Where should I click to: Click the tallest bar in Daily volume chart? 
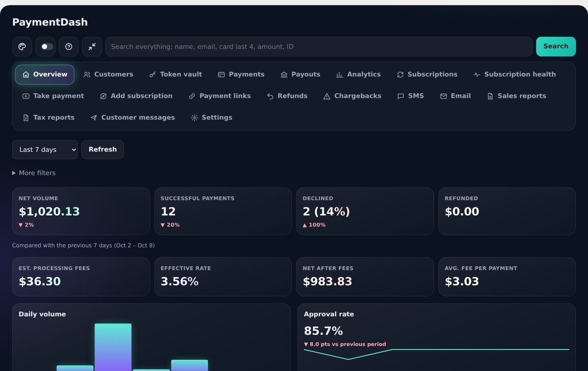click(113, 347)
